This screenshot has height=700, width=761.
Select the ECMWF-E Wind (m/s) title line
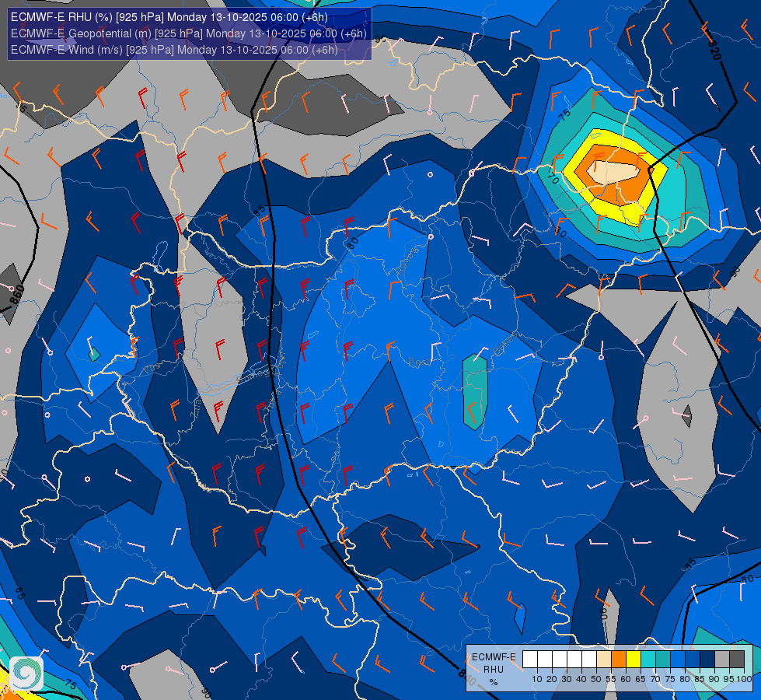click(x=174, y=50)
